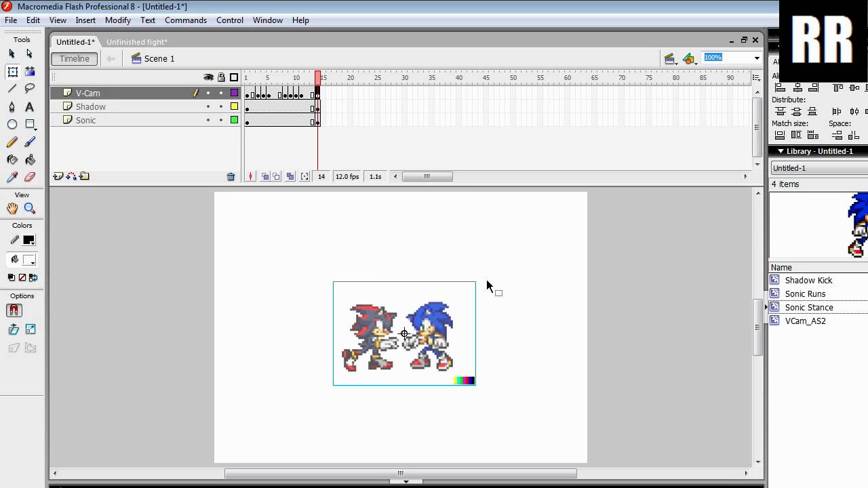Click the Align left edge icon

point(780,87)
